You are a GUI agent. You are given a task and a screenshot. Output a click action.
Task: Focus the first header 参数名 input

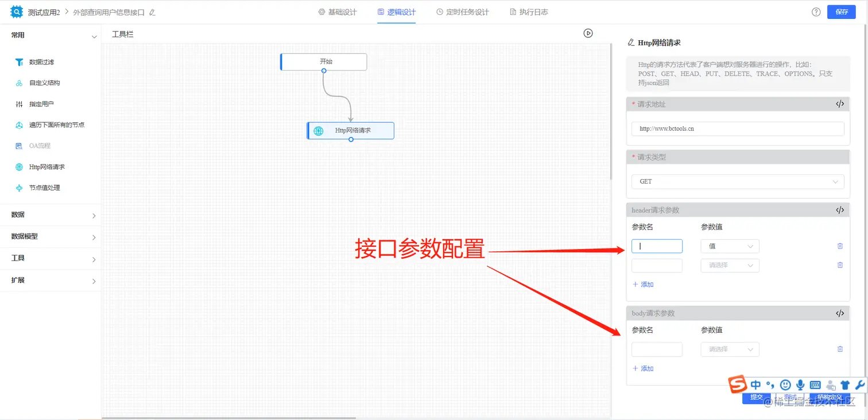click(x=657, y=246)
